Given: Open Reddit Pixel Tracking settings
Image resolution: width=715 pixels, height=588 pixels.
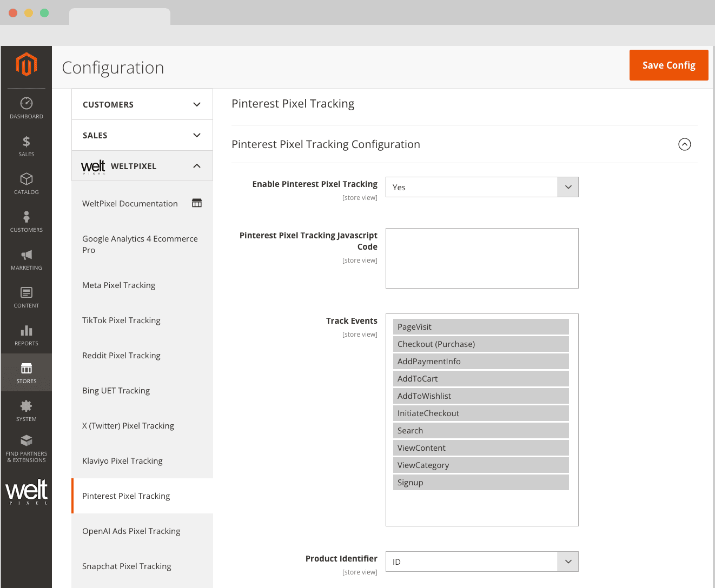Looking at the screenshot, I should pyautogui.click(x=121, y=356).
